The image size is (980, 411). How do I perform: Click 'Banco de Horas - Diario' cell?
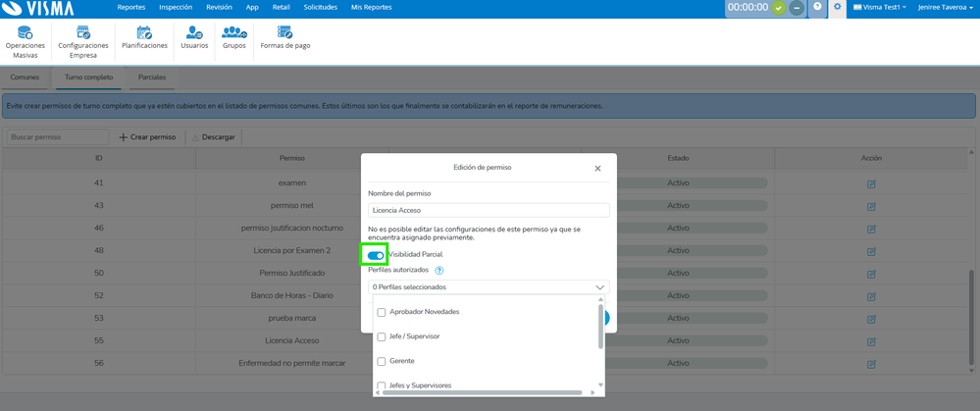coord(292,296)
